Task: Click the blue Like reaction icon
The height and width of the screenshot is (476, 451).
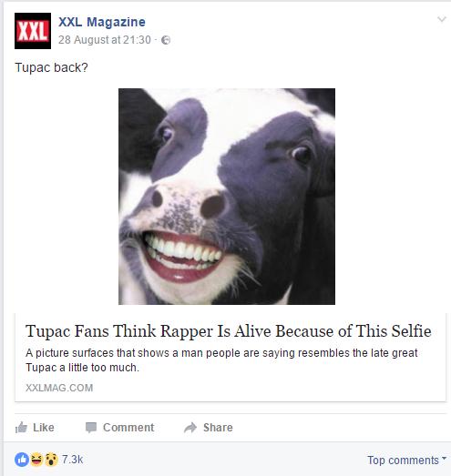Action: (22, 460)
